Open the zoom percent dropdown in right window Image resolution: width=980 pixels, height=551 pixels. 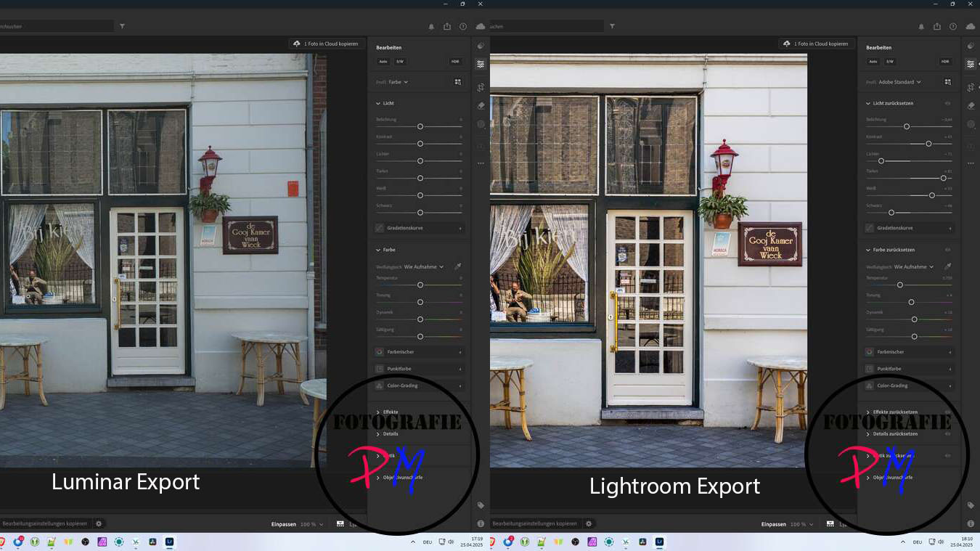(802, 524)
